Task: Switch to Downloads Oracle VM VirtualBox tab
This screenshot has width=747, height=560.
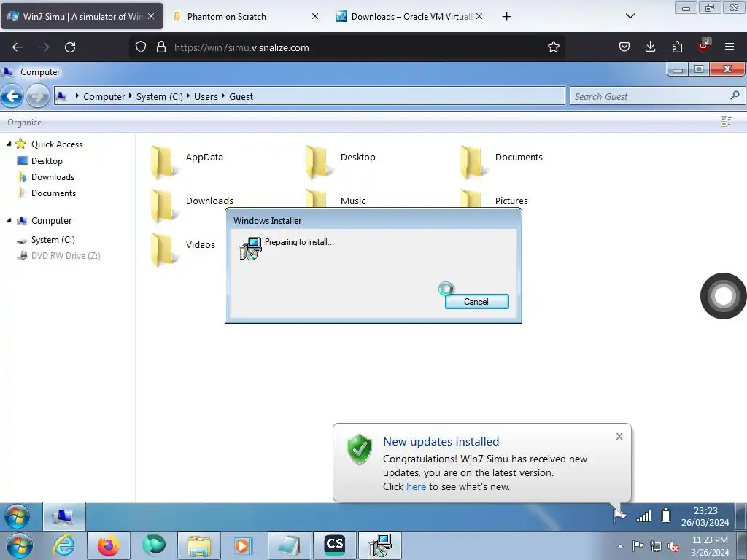Action: click(x=410, y=17)
